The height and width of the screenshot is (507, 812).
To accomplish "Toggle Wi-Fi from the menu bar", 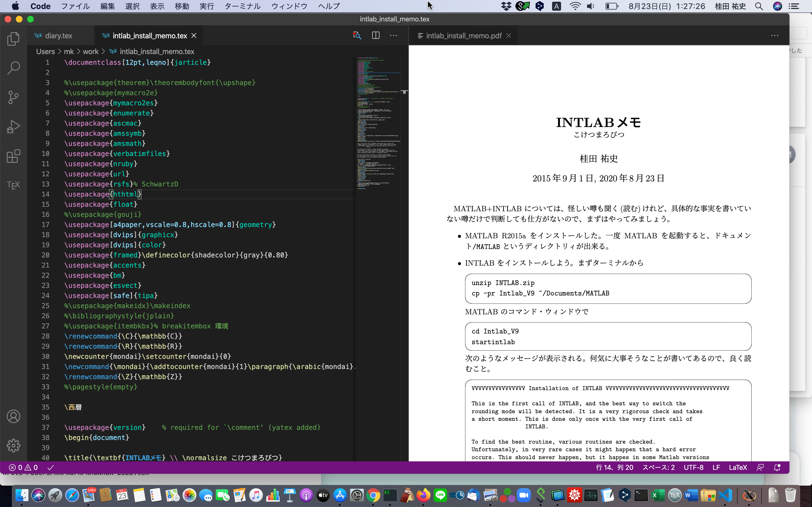I will (x=575, y=6).
